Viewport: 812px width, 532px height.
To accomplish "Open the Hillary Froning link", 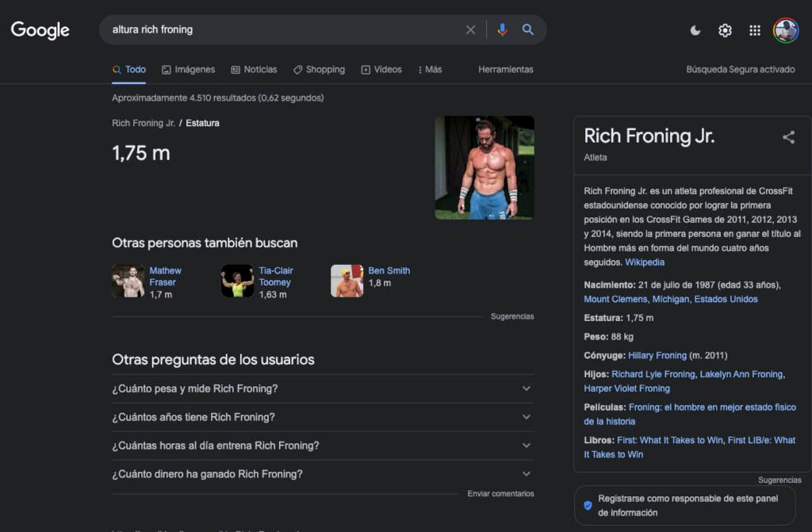I will [x=657, y=355].
